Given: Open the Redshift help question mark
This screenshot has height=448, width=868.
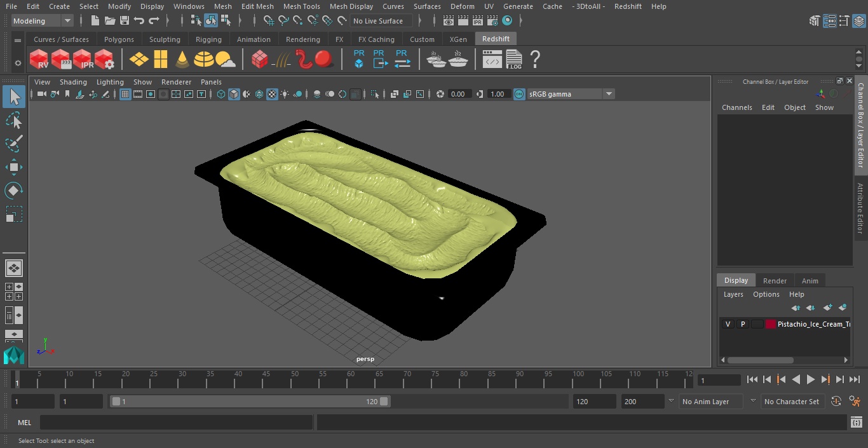Looking at the screenshot, I should click(535, 60).
